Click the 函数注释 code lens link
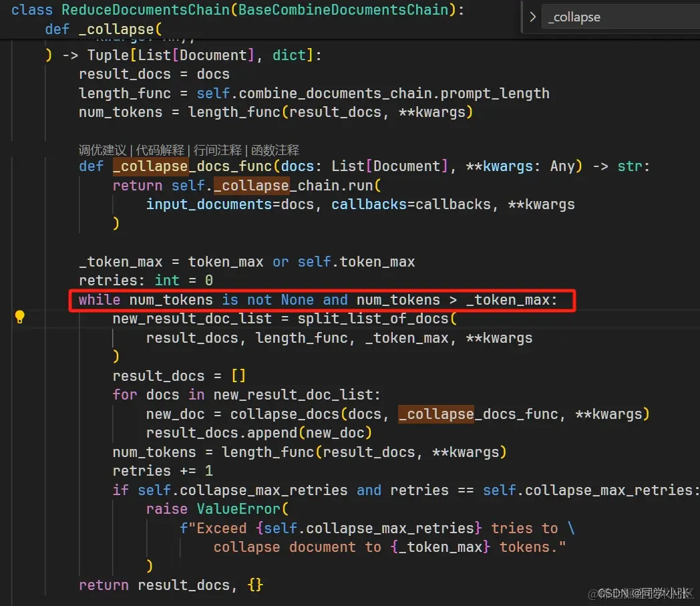Viewport: 700px width, 606px height. pos(275,150)
